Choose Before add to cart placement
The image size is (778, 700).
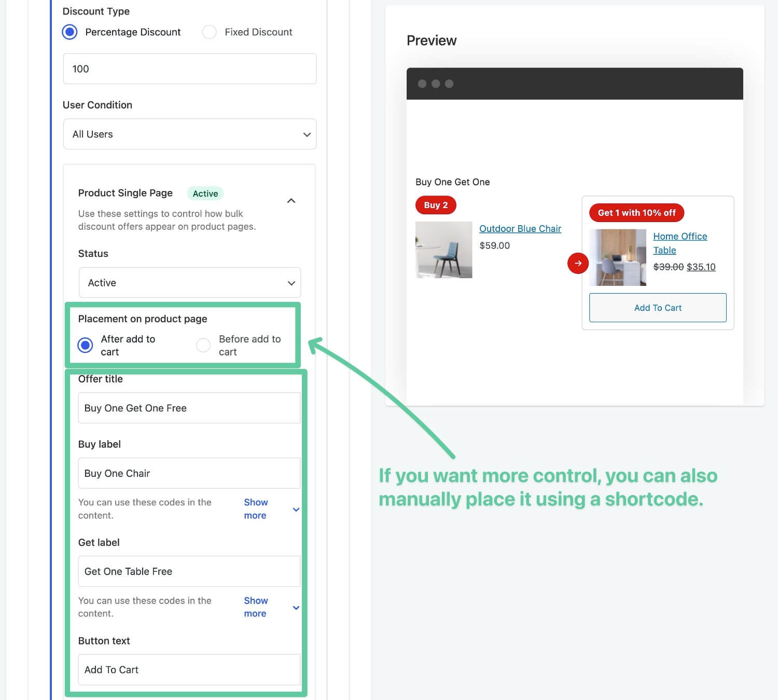tap(203, 345)
